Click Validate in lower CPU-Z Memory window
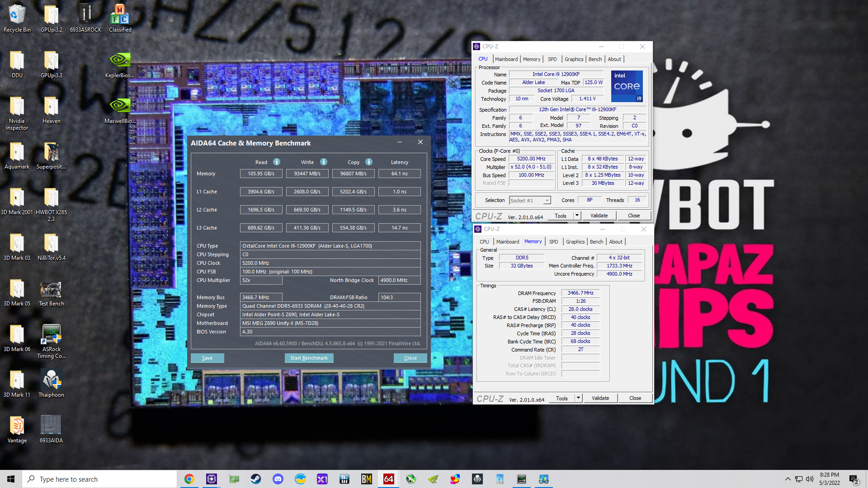 pos(600,398)
